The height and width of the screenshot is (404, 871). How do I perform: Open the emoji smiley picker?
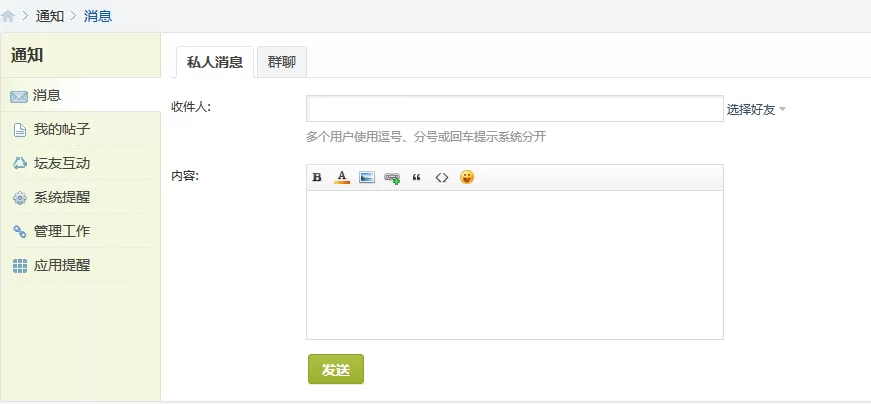467,177
